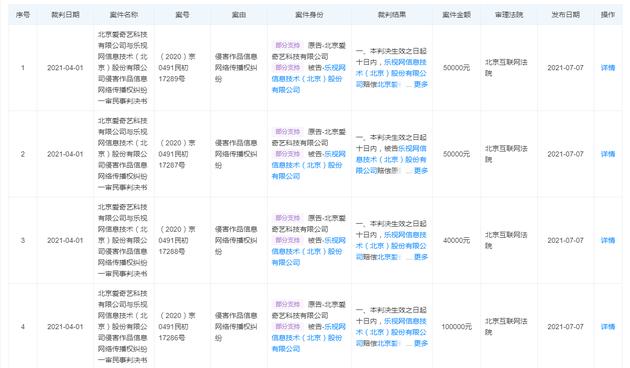Click plaintiff 原告-北京爱奇艺科技有限公司 in row 1
Image resolution: width=630 pixels, height=368 pixels.
pos(309,51)
